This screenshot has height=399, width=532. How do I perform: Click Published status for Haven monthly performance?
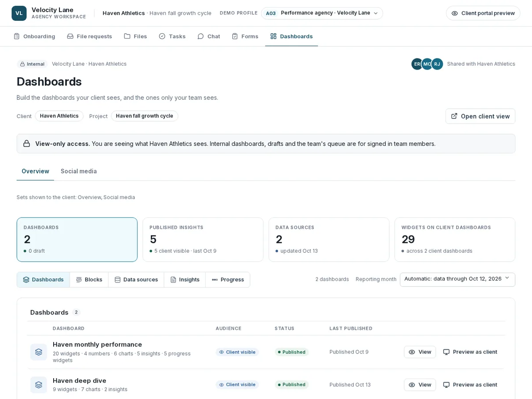(x=292, y=352)
